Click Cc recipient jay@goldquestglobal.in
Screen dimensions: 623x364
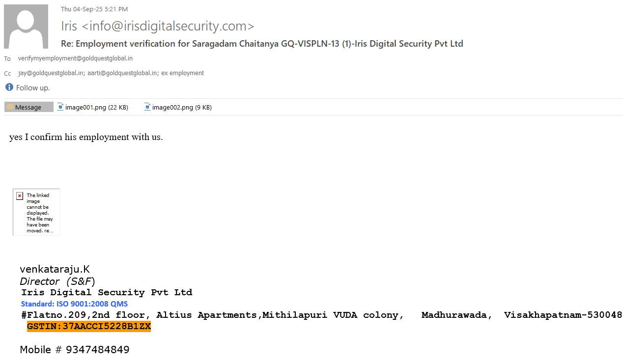click(x=51, y=73)
